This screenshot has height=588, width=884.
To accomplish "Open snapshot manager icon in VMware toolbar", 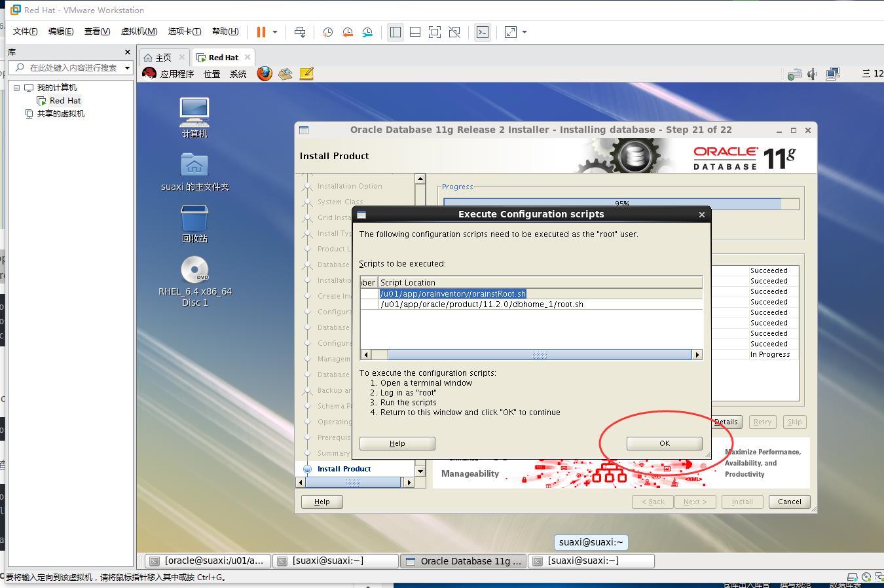I will [367, 31].
